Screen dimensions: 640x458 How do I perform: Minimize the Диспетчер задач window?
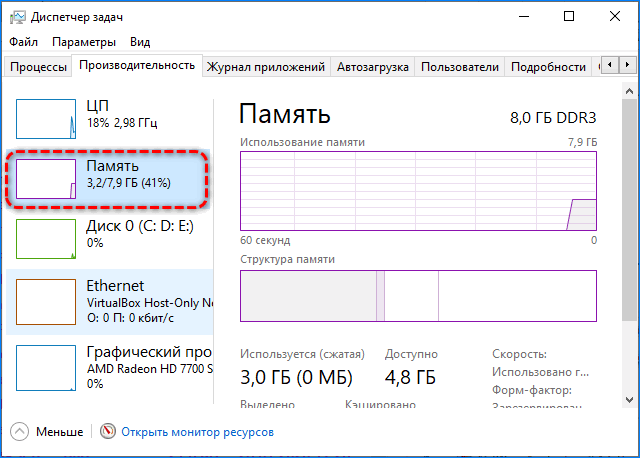click(524, 17)
